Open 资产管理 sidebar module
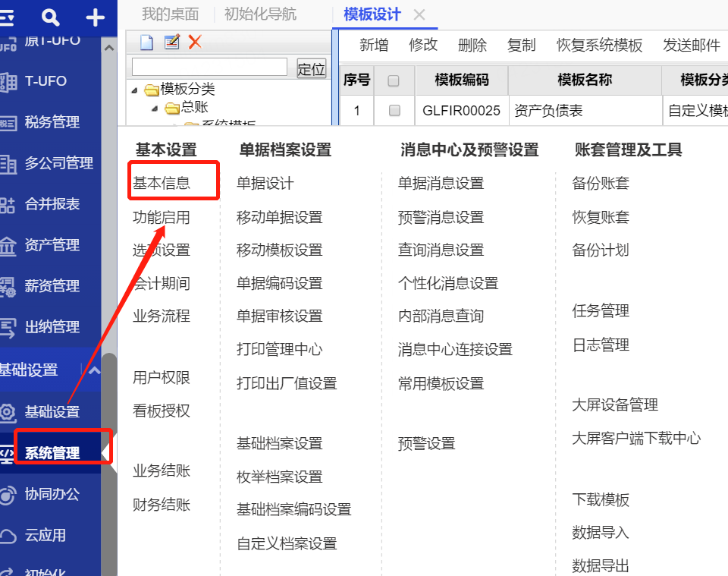This screenshot has width=728, height=576. (52, 245)
